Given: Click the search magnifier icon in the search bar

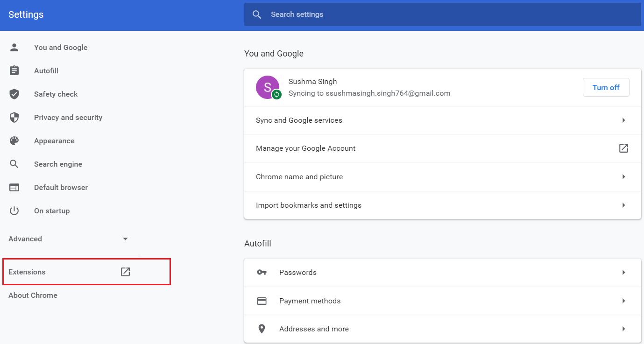Looking at the screenshot, I should click(257, 14).
